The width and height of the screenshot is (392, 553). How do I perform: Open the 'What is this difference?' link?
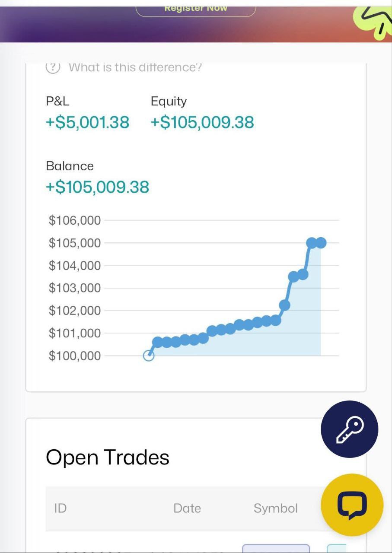point(135,67)
